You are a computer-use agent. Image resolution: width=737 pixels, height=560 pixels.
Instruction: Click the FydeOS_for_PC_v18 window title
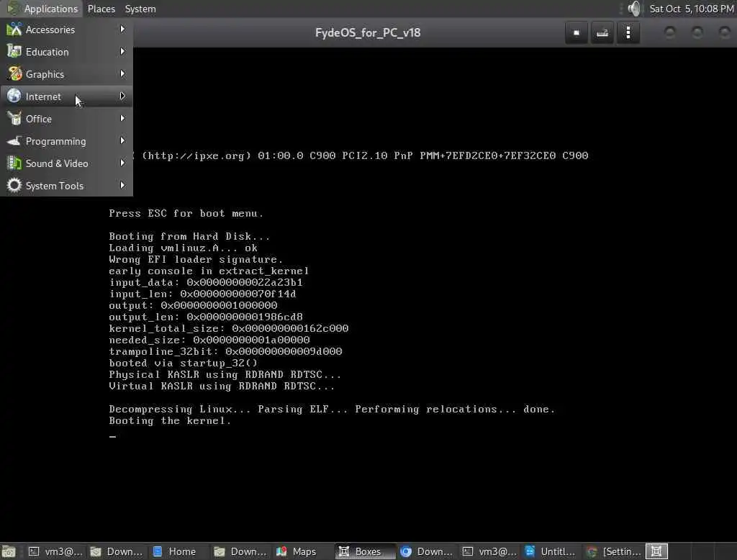(x=368, y=33)
